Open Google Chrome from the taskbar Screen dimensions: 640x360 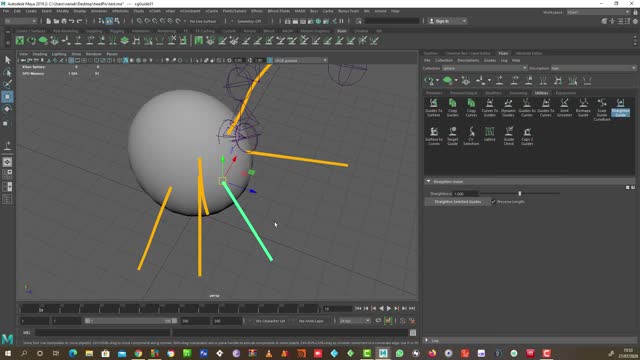[138, 353]
